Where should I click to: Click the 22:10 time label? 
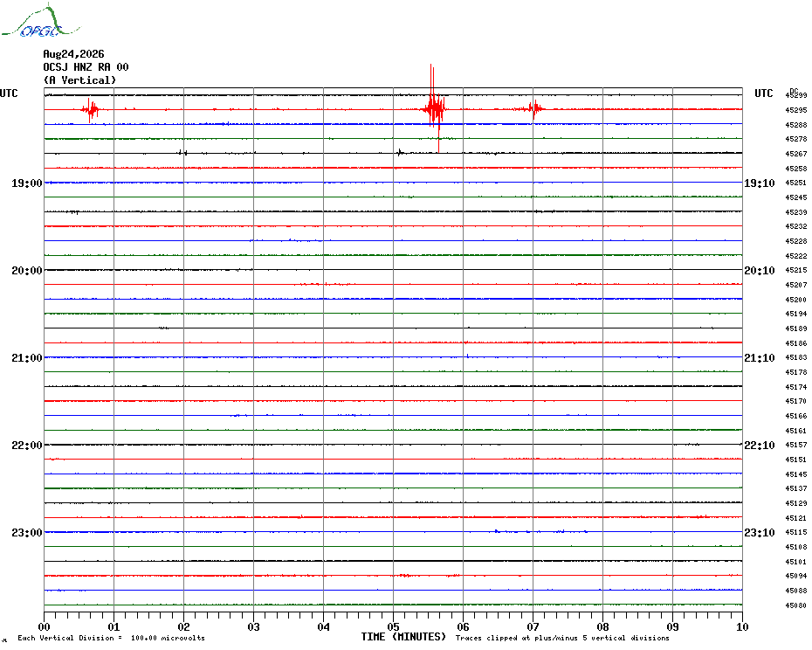(x=760, y=446)
